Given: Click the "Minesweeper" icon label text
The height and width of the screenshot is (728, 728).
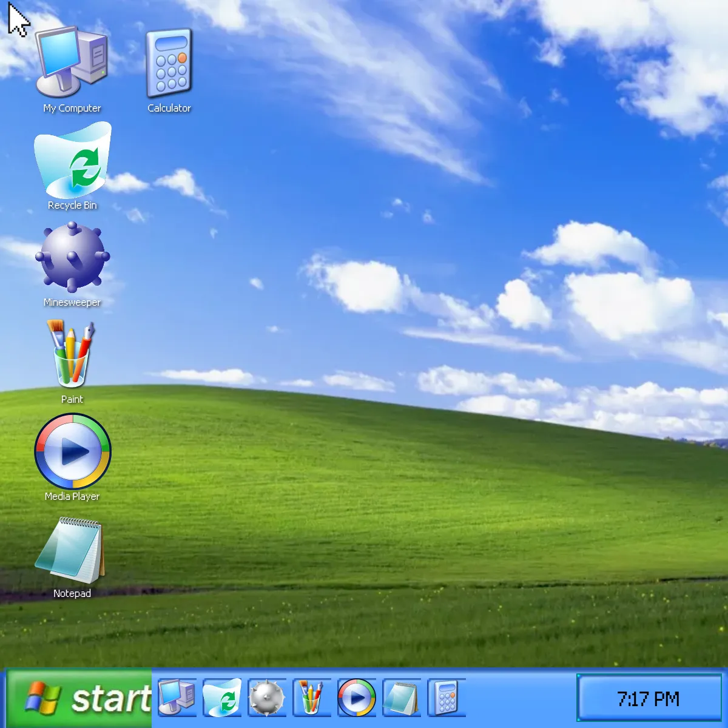Looking at the screenshot, I should point(72,303).
